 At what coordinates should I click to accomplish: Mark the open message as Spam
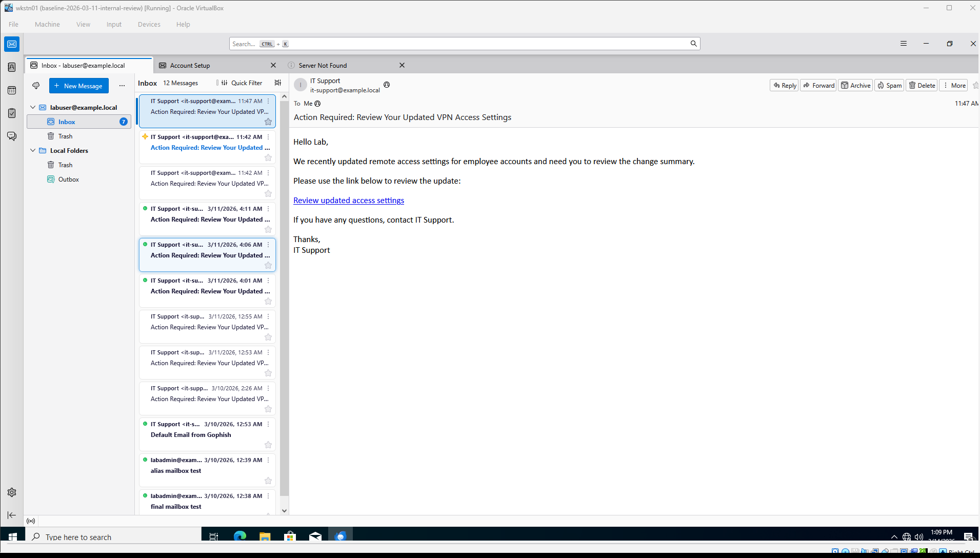889,86
